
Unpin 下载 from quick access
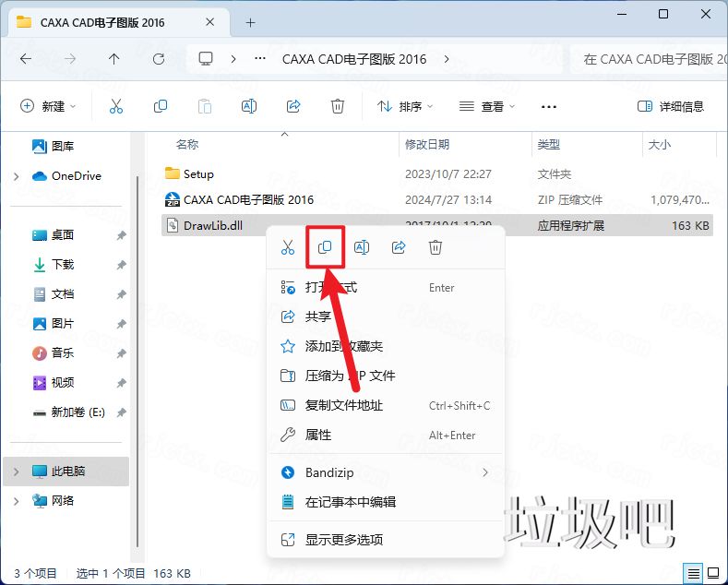point(121,265)
